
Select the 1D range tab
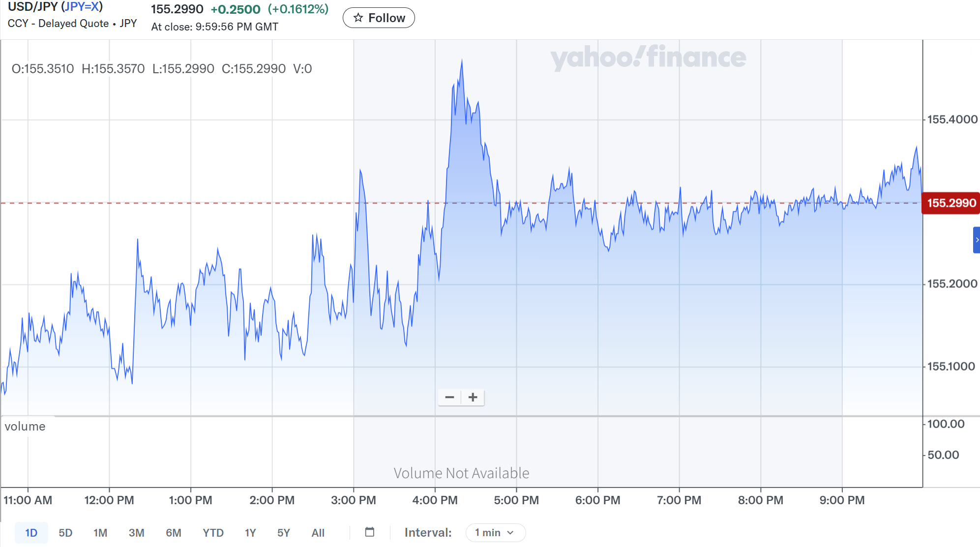click(31, 533)
